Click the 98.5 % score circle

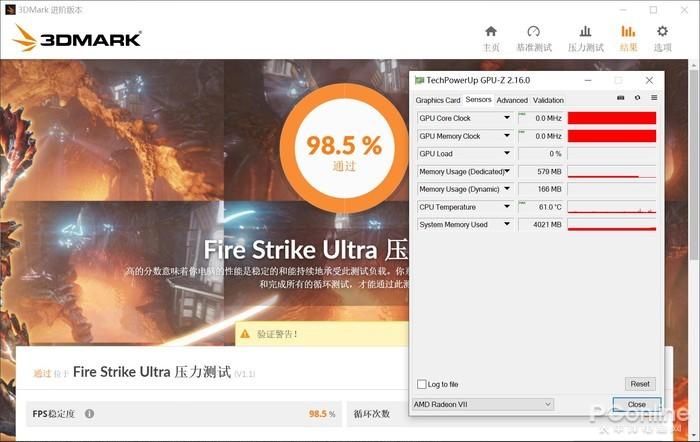click(344, 149)
